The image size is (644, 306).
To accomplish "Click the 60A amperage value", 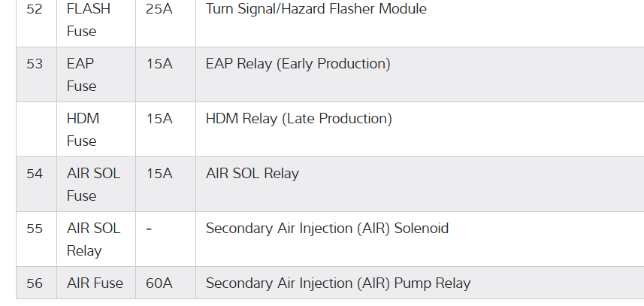I will (159, 283).
